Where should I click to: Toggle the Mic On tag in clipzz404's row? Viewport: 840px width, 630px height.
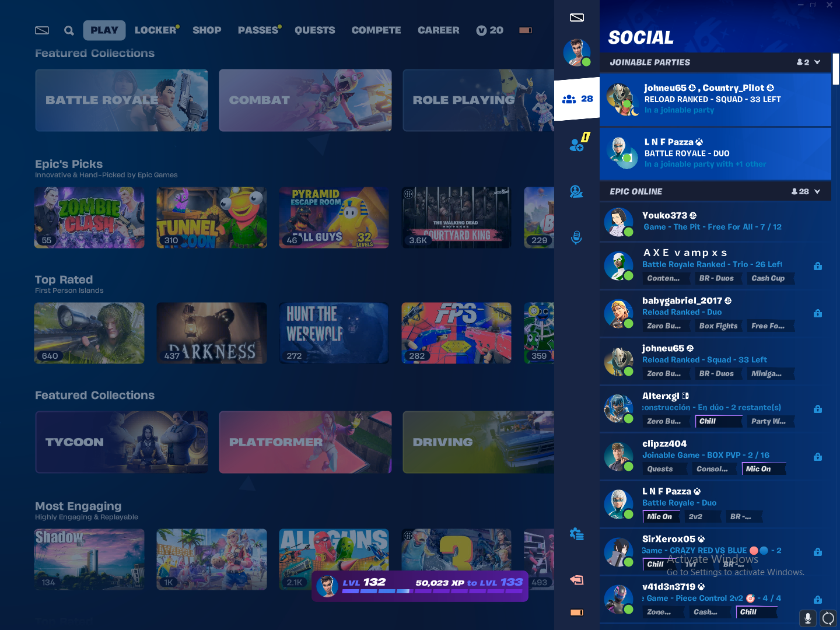pyautogui.click(x=764, y=469)
